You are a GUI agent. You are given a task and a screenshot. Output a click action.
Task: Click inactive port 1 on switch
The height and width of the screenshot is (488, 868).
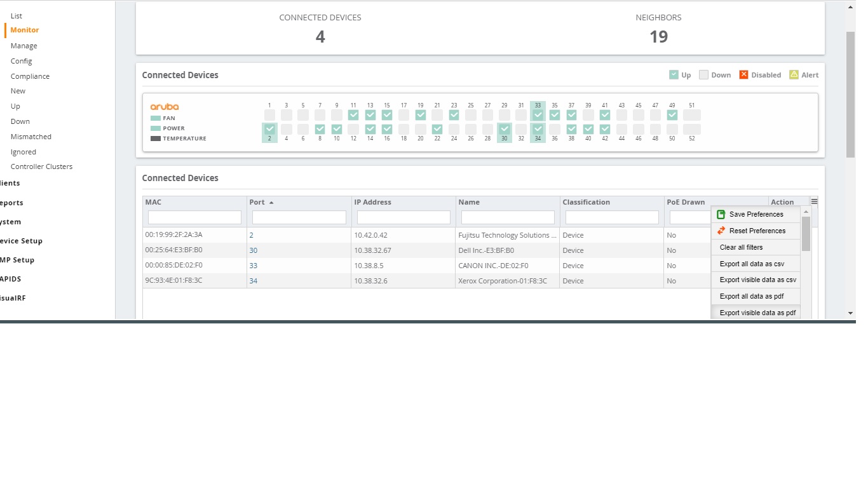point(269,115)
